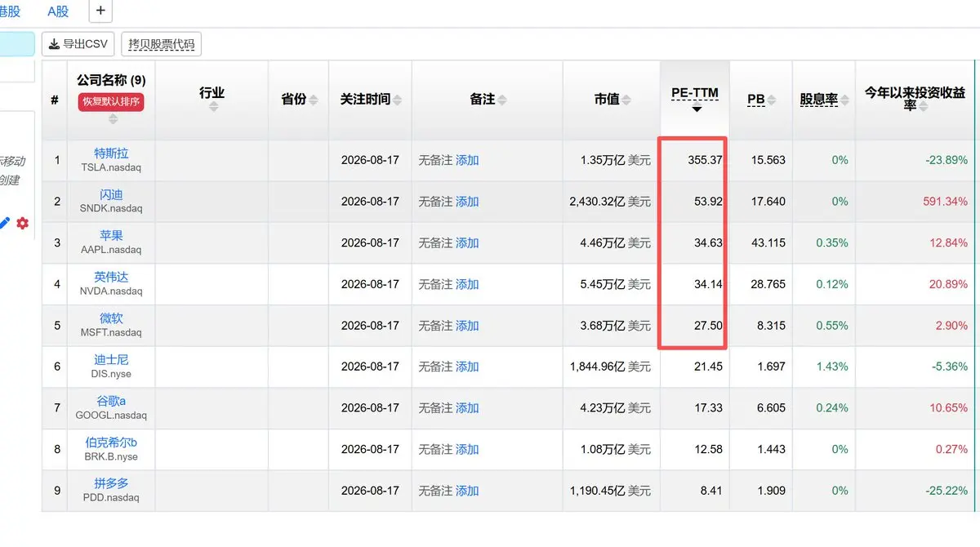Screen dimensions: 980x547
Task: Click 添加 note link in 英伟达 row
Action: tap(467, 284)
